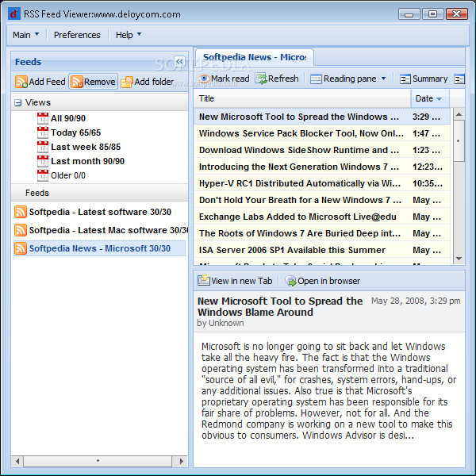Click the article list vertical scrollbar thumb

[459, 140]
